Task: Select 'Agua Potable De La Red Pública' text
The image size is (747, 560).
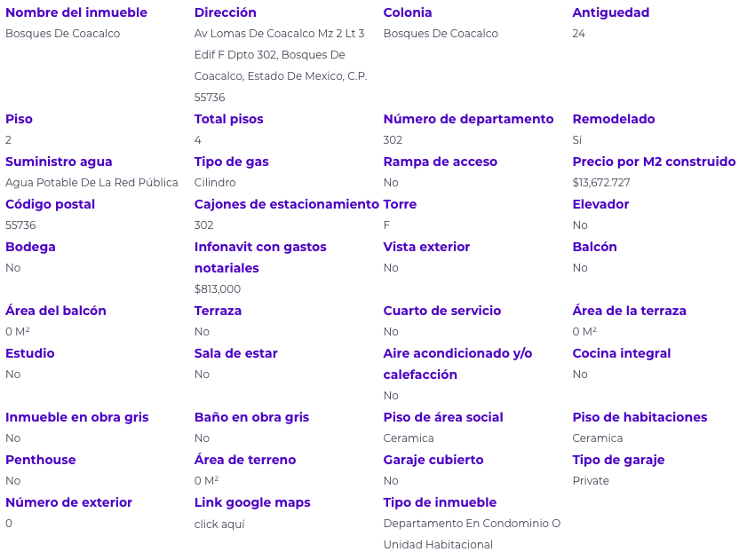Action: pyautogui.click(x=91, y=183)
